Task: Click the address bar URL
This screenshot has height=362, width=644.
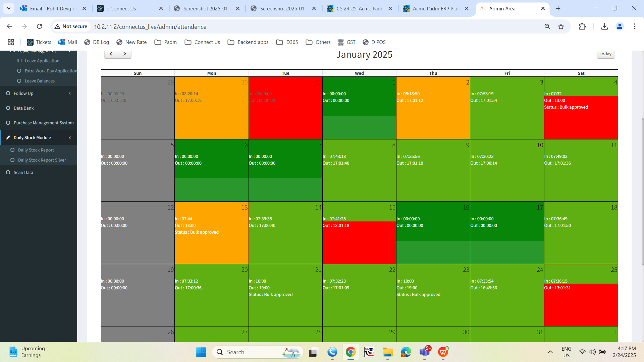Action: (x=150, y=26)
